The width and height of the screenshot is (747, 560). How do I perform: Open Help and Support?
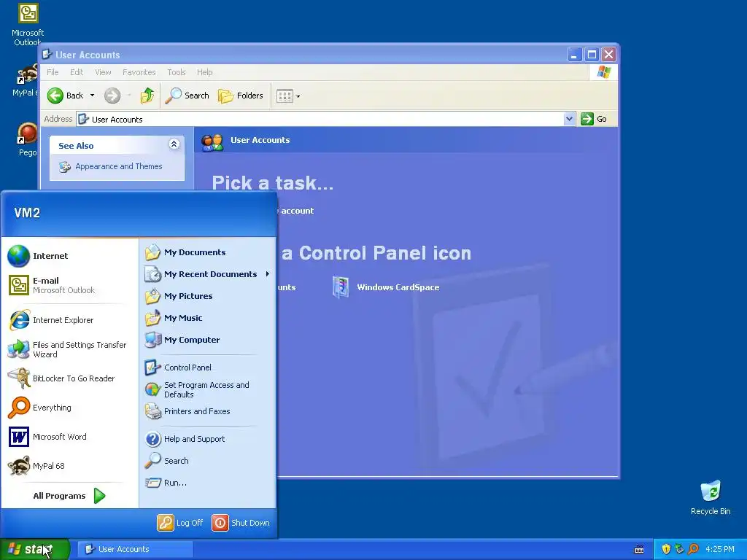[208, 439]
